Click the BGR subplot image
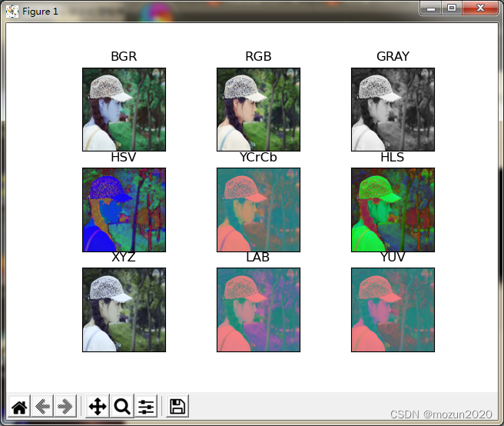The image size is (504, 426). pos(124,109)
